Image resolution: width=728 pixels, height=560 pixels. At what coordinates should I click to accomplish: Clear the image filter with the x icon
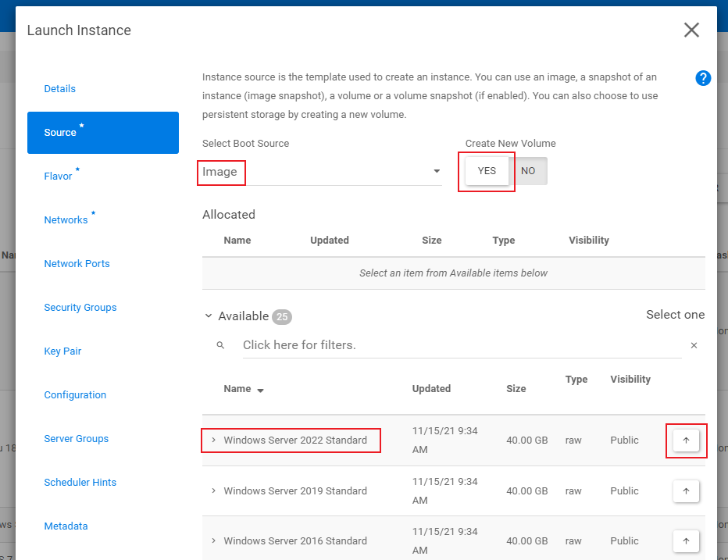point(694,345)
